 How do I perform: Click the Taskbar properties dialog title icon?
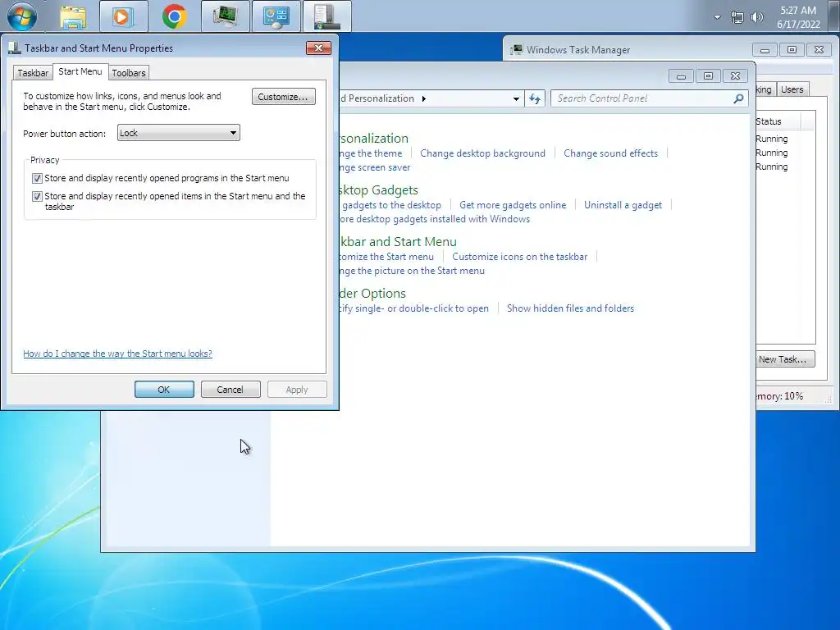click(x=15, y=48)
